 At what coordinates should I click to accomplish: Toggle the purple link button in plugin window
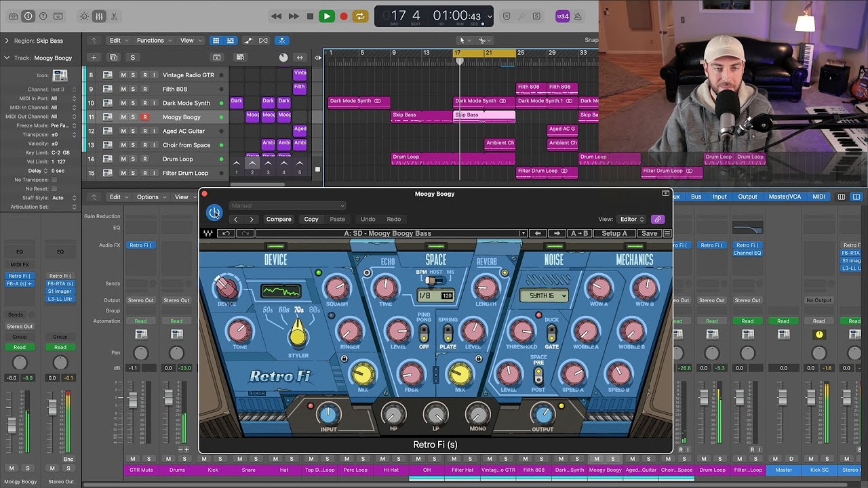click(657, 220)
